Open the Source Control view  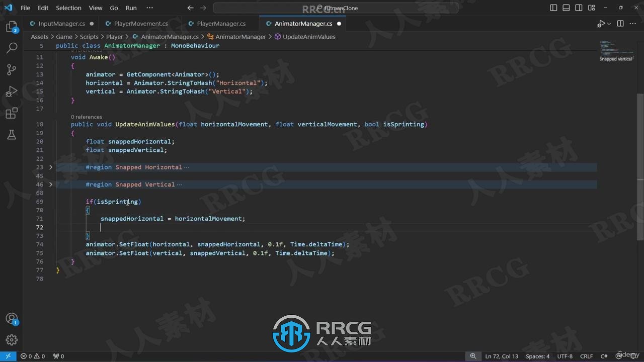[x=11, y=70]
